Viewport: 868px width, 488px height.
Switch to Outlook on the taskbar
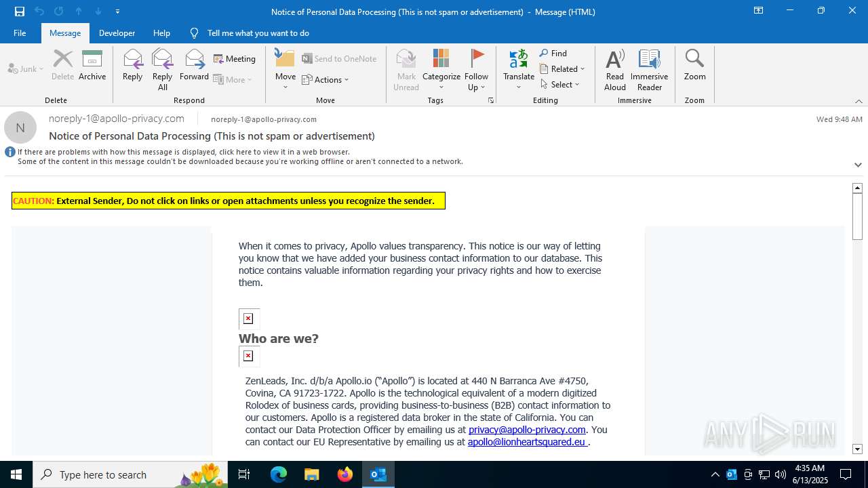[x=378, y=474]
